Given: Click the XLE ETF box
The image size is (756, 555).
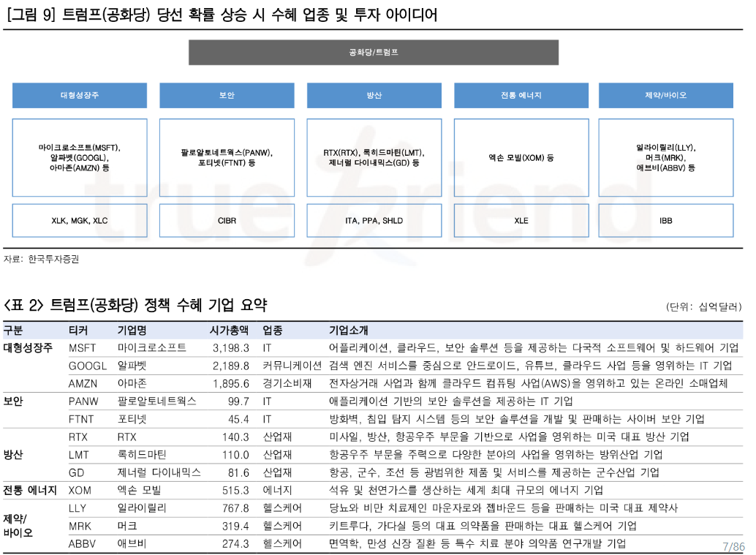Looking at the screenshot, I should tap(521, 220).
